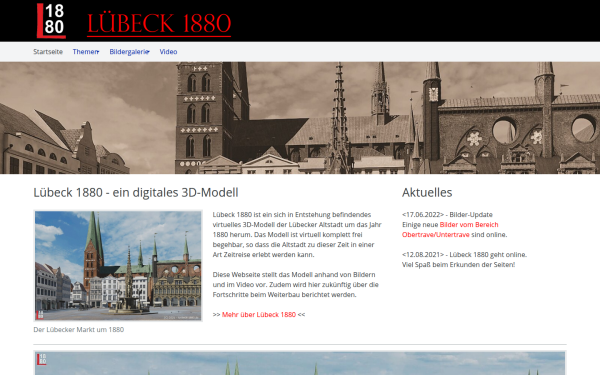
Task: Follow the Mehr über Lübeck 1880 link
Action: click(x=259, y=315)
